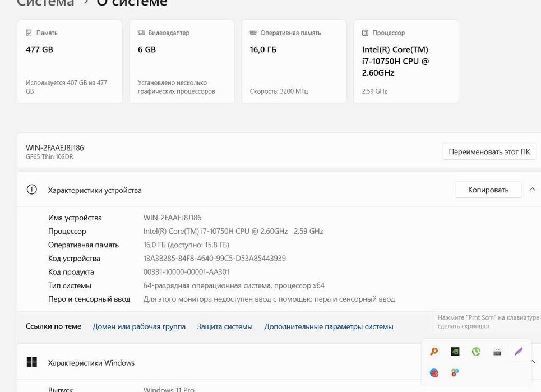Click the purple feather tray icon

click(519, 352)
